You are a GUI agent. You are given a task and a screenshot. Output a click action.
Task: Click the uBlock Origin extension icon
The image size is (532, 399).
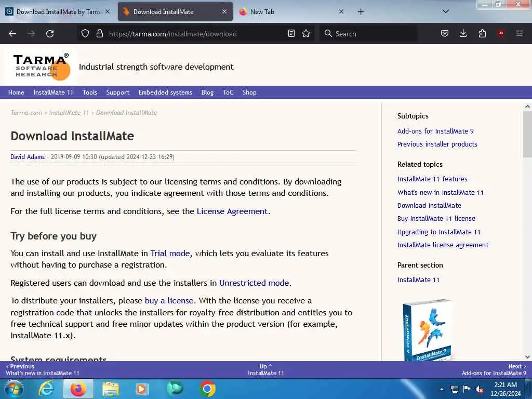[501, 33]
